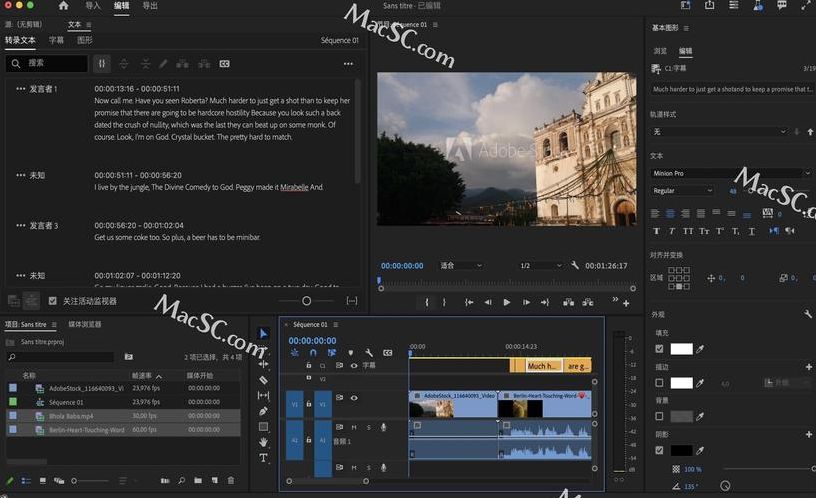The image size is (816, 498).
Task: Select the Pen tool
Action: click(263, 411)
